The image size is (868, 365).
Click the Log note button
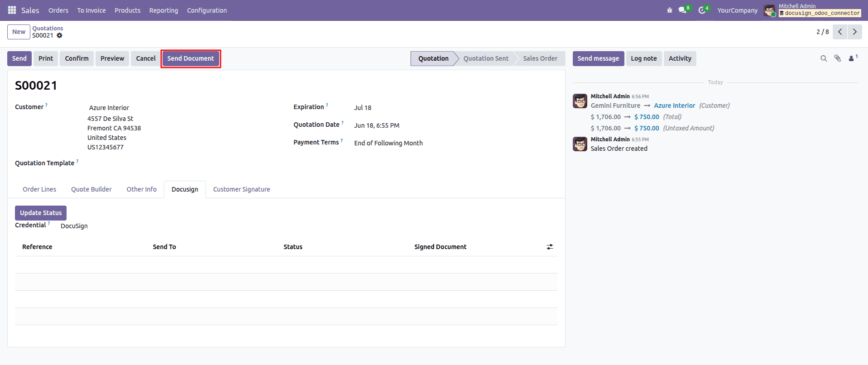point(644,58)
